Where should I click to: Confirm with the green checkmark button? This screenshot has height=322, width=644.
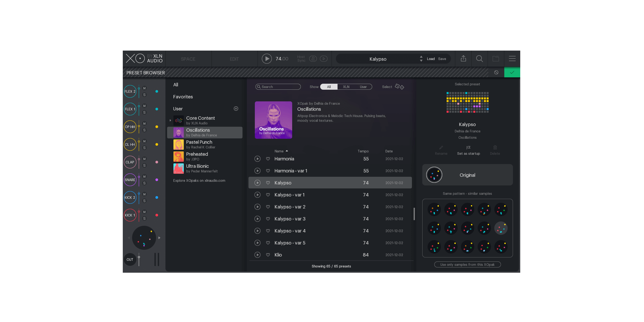[x=512, y=72]
